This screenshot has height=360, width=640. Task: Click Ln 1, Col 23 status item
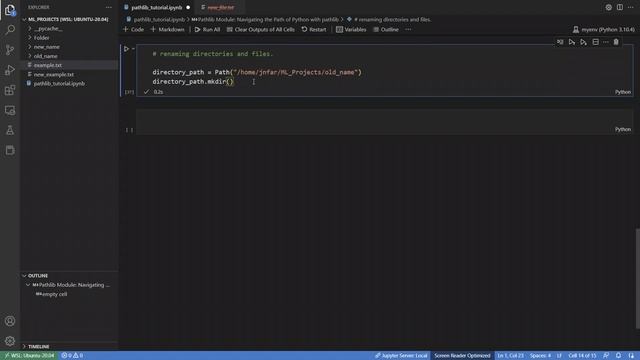pos(510,356)
